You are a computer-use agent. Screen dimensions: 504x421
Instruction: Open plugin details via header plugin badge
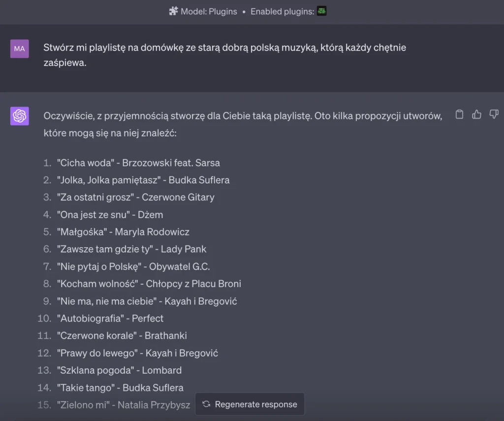[321, 11]
